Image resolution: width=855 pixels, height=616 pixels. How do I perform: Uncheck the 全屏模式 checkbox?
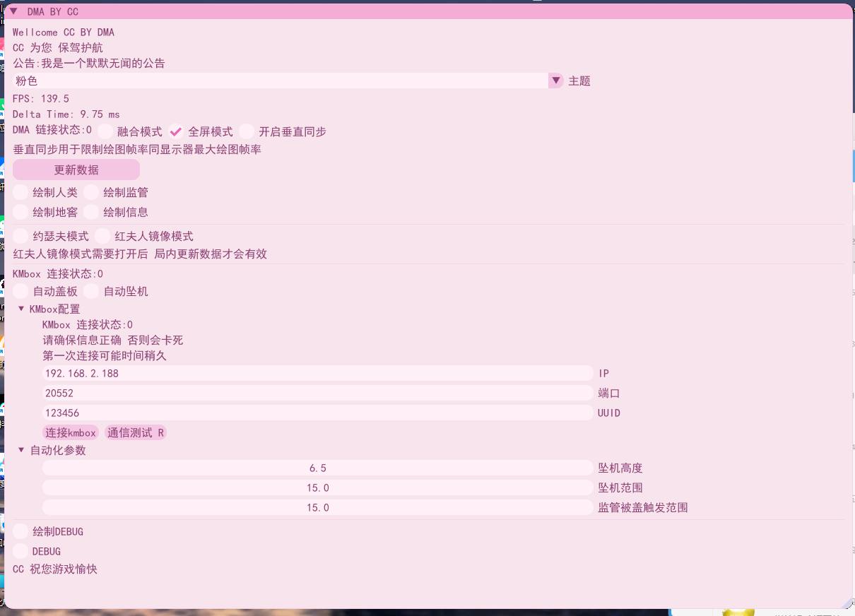(177, 132)
